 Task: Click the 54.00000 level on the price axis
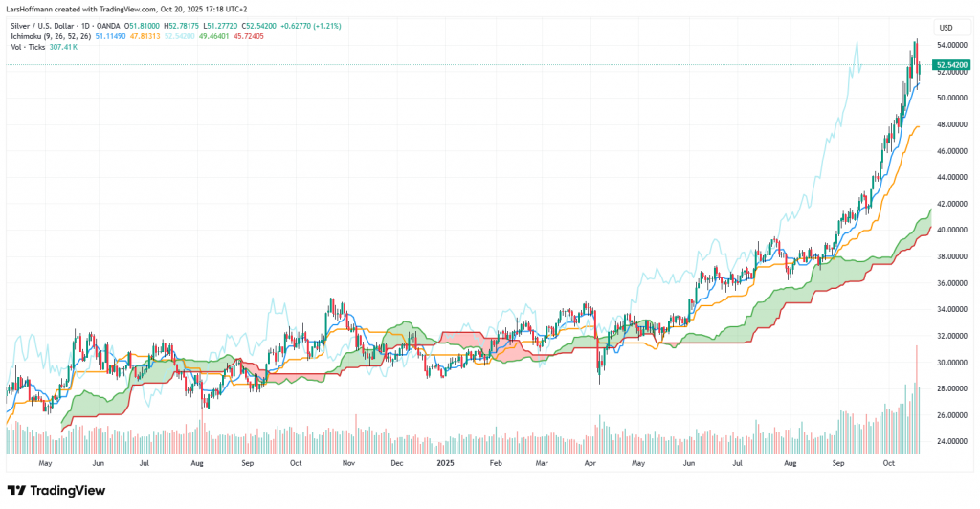point(951,45)
